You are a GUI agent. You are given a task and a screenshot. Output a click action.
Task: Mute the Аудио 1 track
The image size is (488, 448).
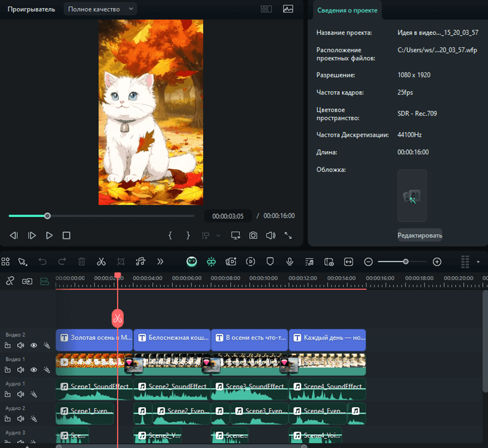click(21, 394)
